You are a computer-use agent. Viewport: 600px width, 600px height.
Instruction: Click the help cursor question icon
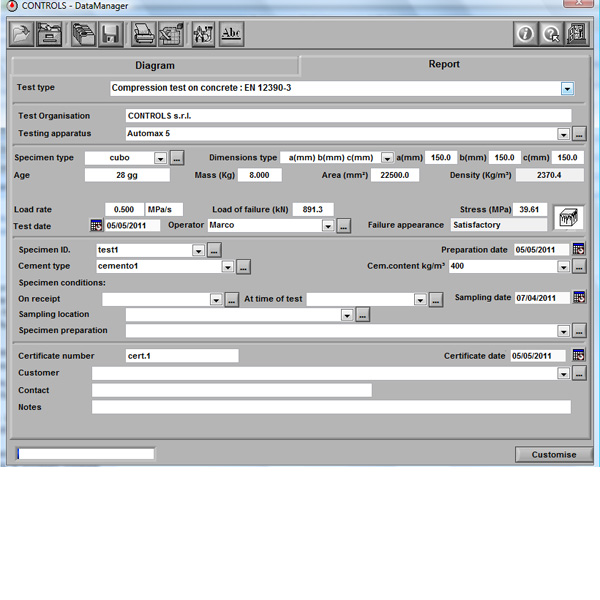coord(551,34)
